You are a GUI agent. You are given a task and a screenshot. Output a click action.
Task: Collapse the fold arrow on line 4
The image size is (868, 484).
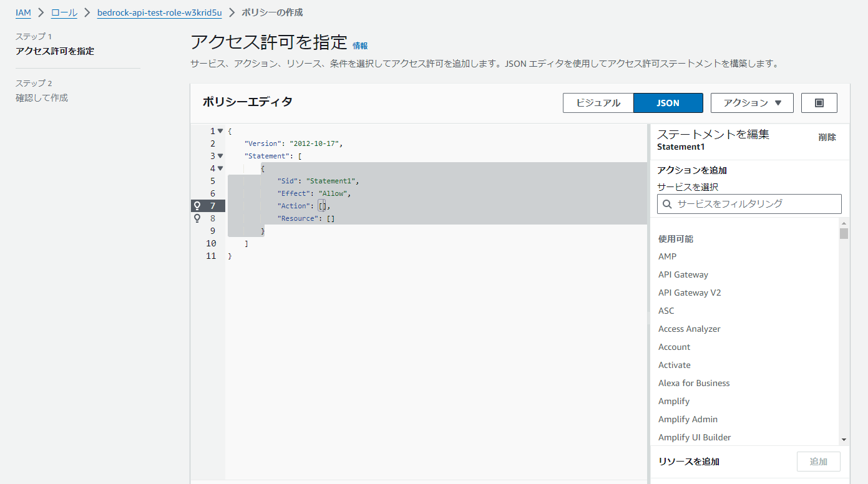[x=220, y=168]
